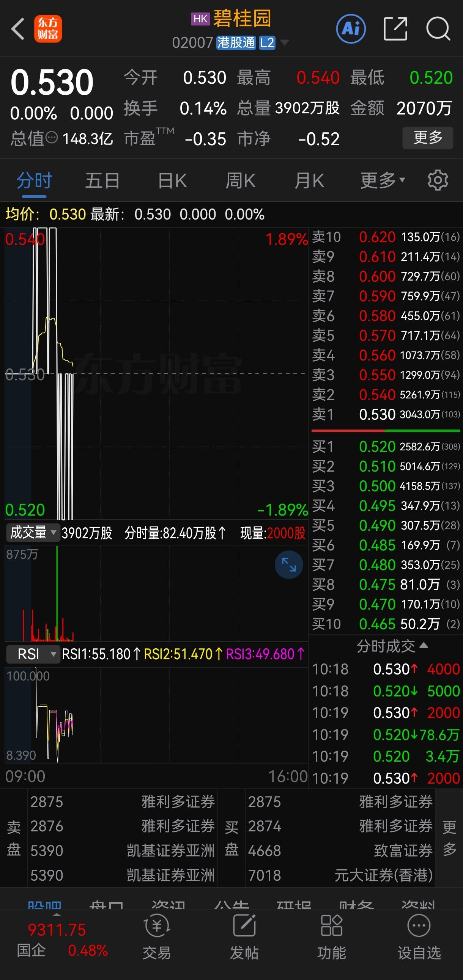Tap the L2 level badge
Screen dimensions: 463x980
pyautogui.click(x=267, y=42)
